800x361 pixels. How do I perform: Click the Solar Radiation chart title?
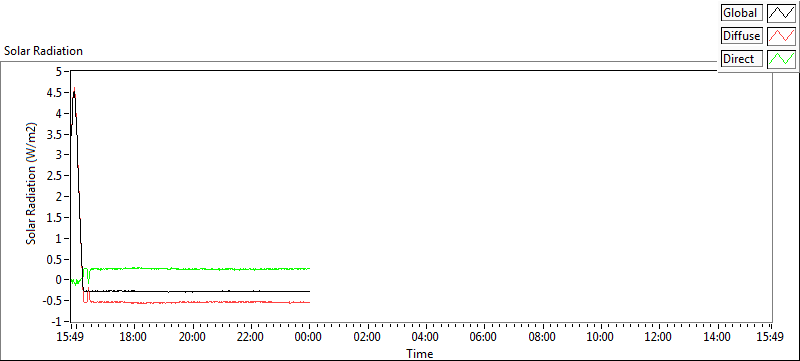pos(43,51)
